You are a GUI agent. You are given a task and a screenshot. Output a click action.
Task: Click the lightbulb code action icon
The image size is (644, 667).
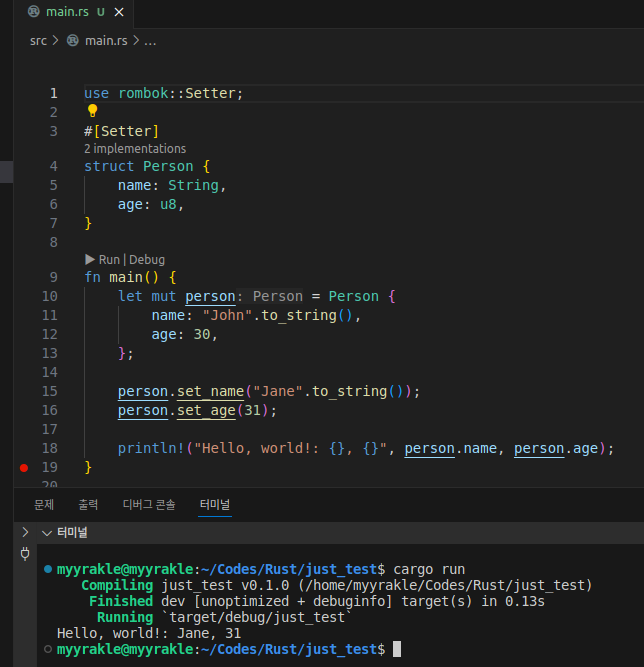click(92, 111)
